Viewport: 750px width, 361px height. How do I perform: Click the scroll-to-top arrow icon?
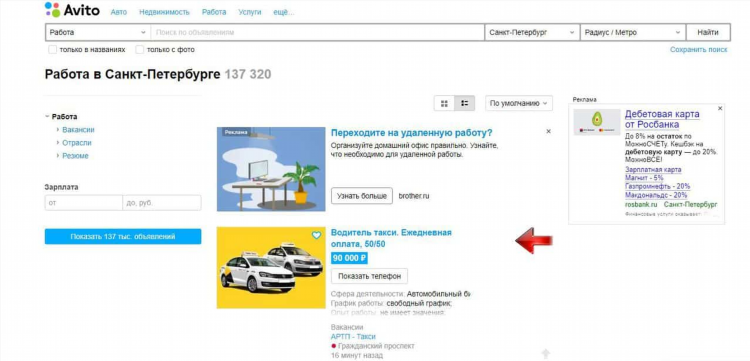(545, 354)
